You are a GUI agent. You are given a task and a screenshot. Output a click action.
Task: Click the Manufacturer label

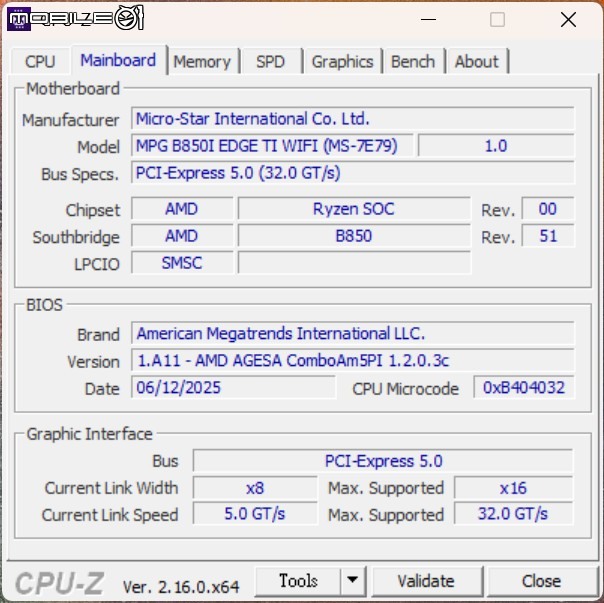(x=70, y=120)
